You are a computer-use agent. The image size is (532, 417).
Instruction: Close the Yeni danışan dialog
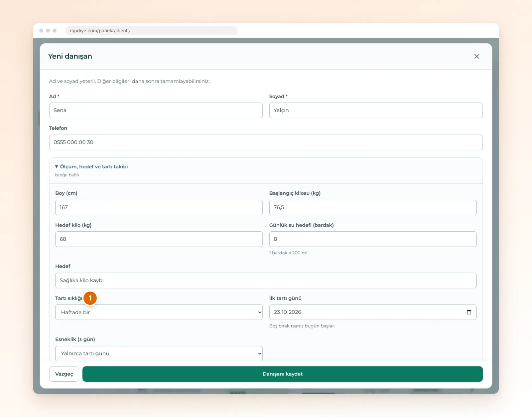click(476, 57)
